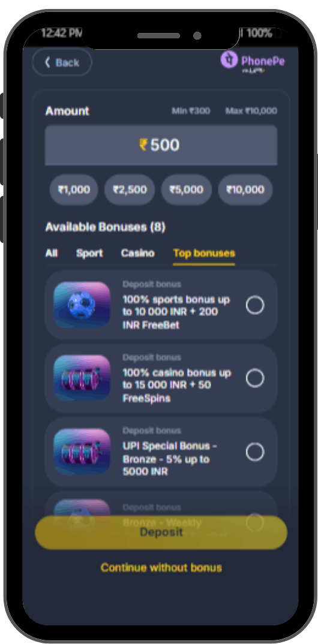Open the Casino bonuses tab
The height and width of the screenshot is (644, 318).
click(137, 253)
